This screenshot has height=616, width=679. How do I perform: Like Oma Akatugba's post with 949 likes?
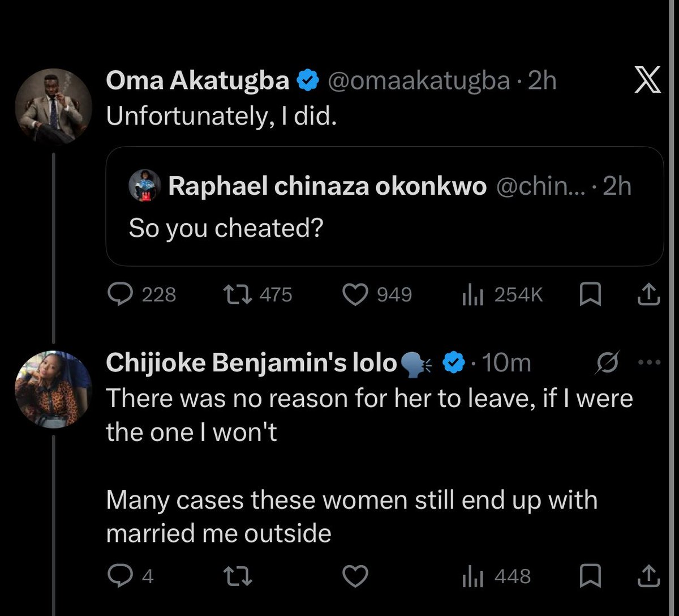(x=378, y=295)
